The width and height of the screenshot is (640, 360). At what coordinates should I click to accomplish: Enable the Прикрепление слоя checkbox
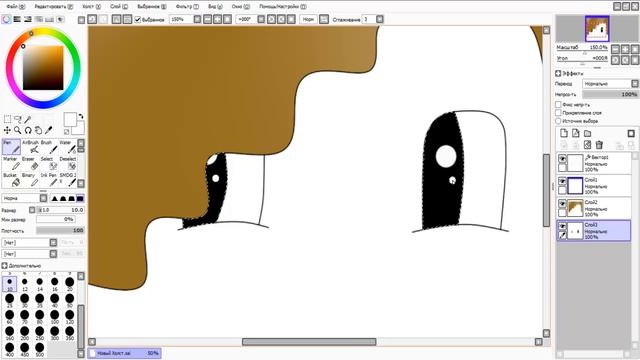click(558, 113)
